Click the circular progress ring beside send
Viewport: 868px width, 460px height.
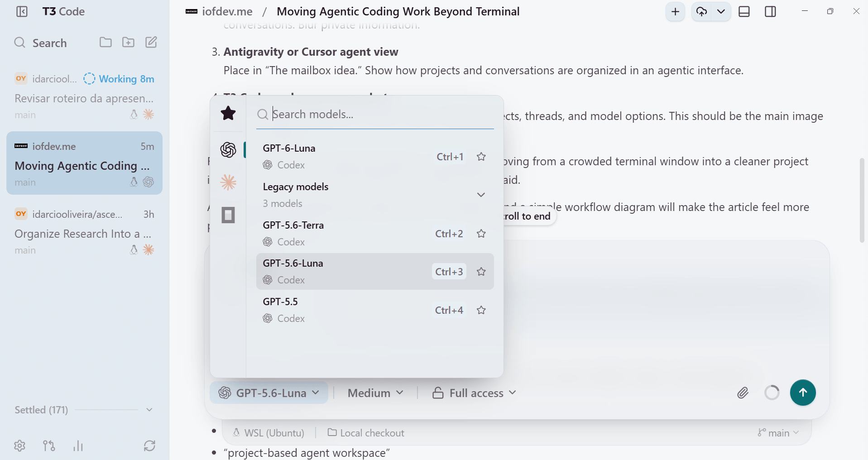coord(772,393)
